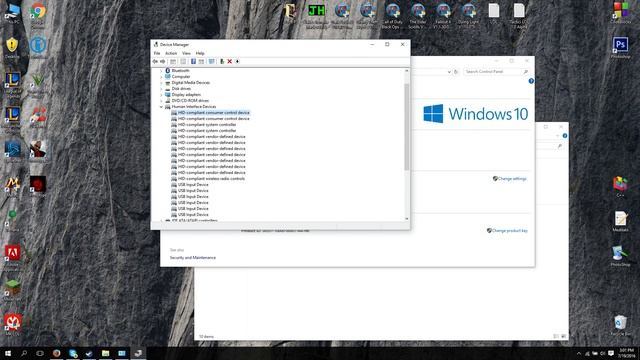Open the View menu in Device Manager
This screenshot has width=640, height=360.
[186, 53]
